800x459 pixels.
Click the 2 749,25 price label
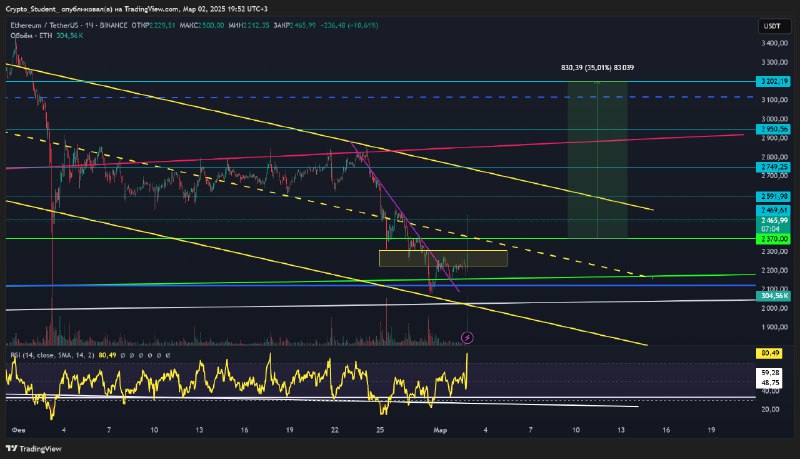tap(773, 167)
